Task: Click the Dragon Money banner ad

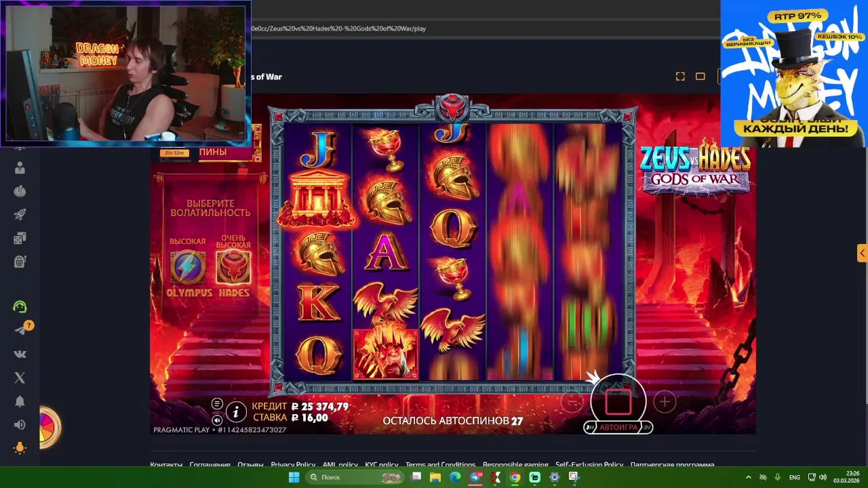Action: [x=793, y=73]
